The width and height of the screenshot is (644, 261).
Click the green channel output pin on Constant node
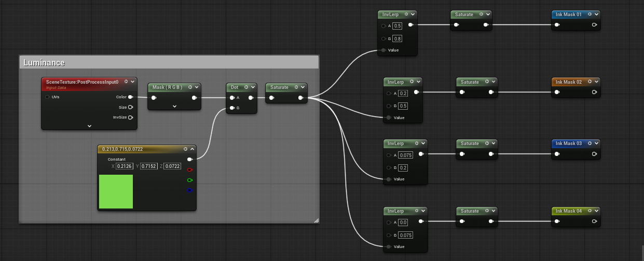tap(189, 180)
